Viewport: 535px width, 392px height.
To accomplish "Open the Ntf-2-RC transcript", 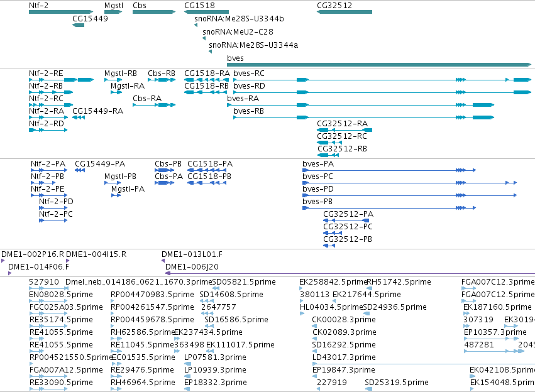I will (51, 105).
